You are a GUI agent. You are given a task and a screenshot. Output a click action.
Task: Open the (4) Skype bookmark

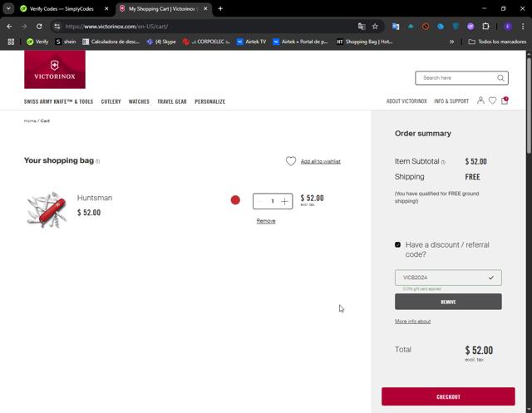161,42
